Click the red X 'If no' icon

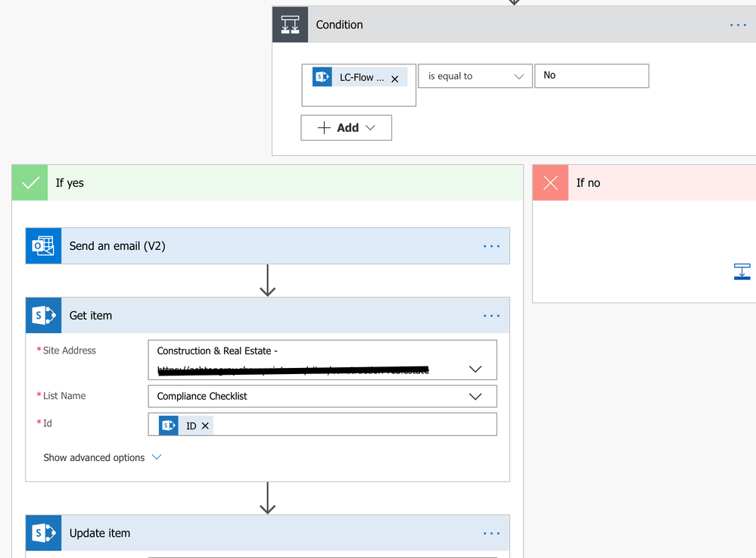[550, 183]
